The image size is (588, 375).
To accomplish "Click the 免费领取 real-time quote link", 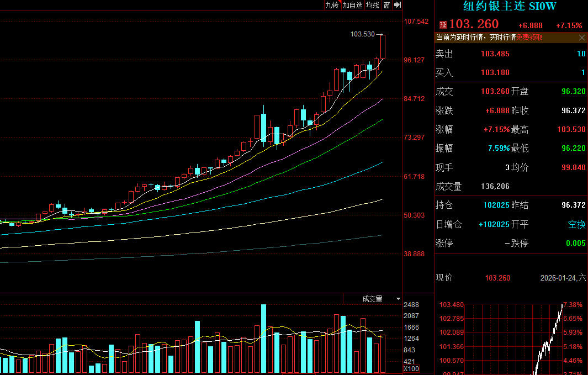I will [x=529, y=38].
